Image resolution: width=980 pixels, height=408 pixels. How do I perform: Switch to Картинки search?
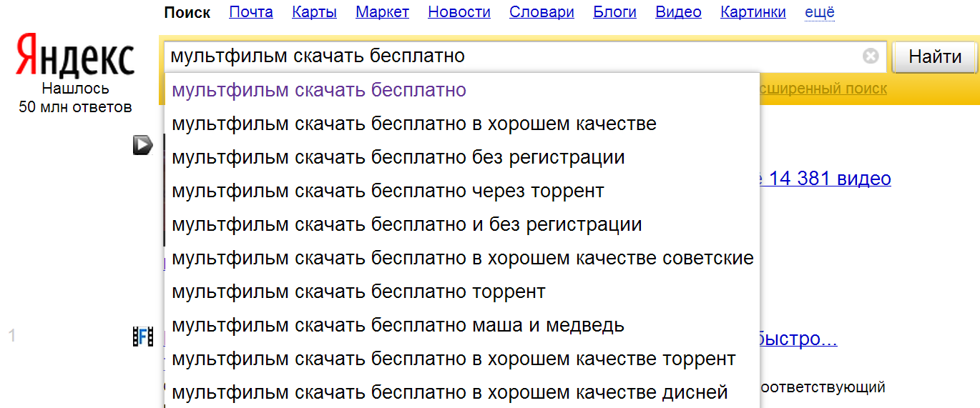[x=753, y=12]
